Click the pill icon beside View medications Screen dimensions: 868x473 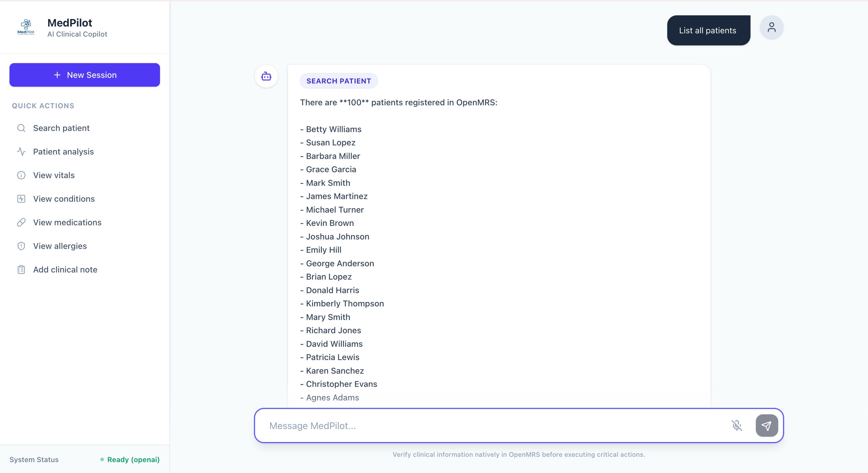pyautogui.click(x=21, y=222)
